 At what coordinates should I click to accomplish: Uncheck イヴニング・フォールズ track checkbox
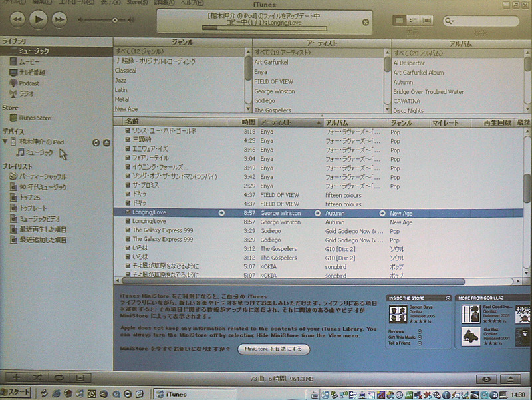(128, 167)
